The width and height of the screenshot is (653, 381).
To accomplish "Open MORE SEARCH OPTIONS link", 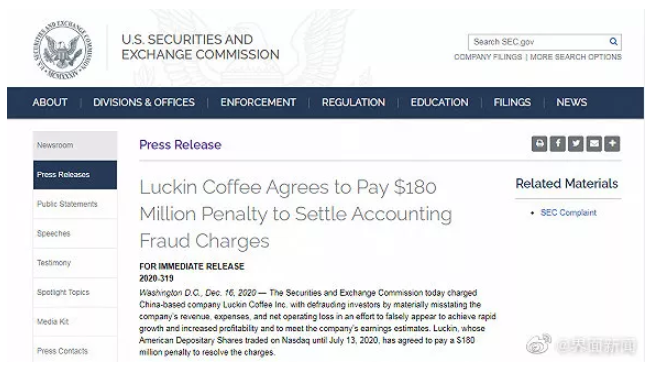I will (x=576, y=57).
